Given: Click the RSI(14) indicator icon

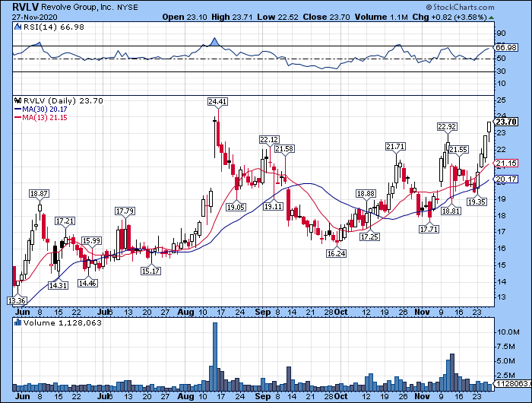Looking at the screenshot, I should pos(18,27).
